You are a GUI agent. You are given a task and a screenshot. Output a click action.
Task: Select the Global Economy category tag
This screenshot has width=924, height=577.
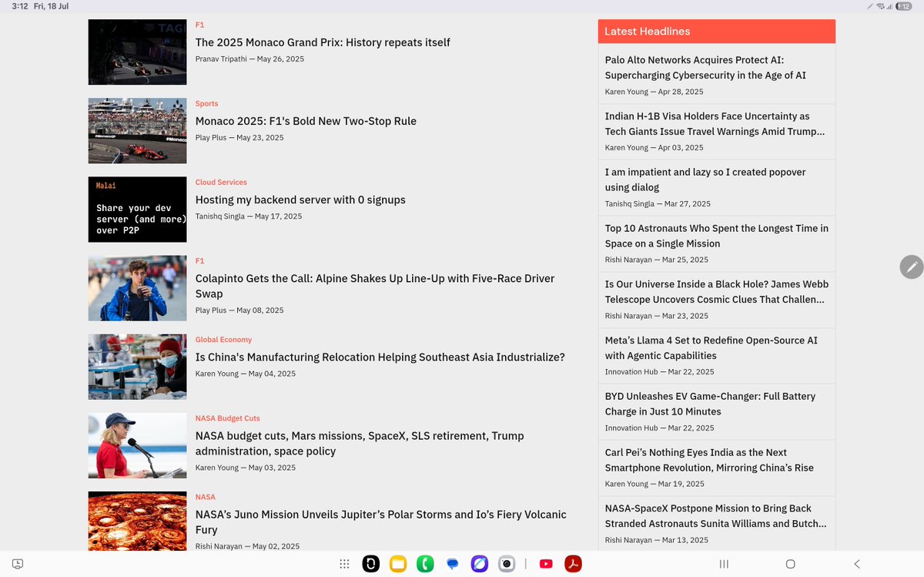click(223, 339)
